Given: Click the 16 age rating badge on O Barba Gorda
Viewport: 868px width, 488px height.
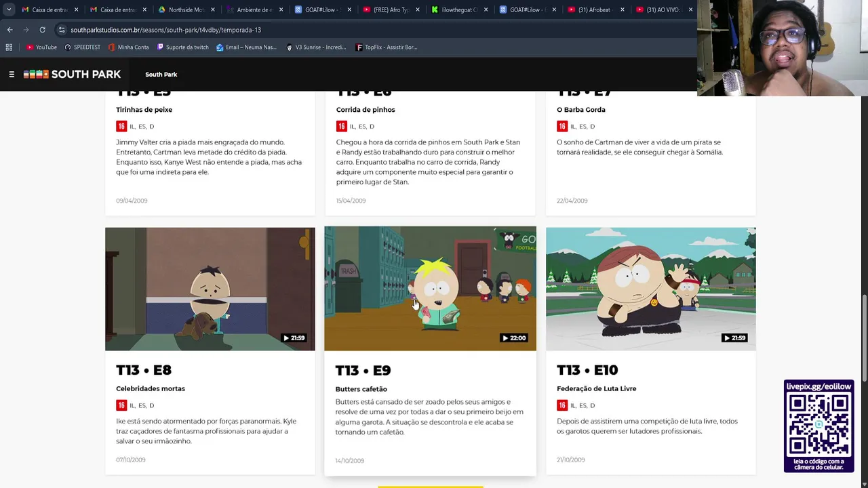Looking at the screenshot, I should 562,126.
